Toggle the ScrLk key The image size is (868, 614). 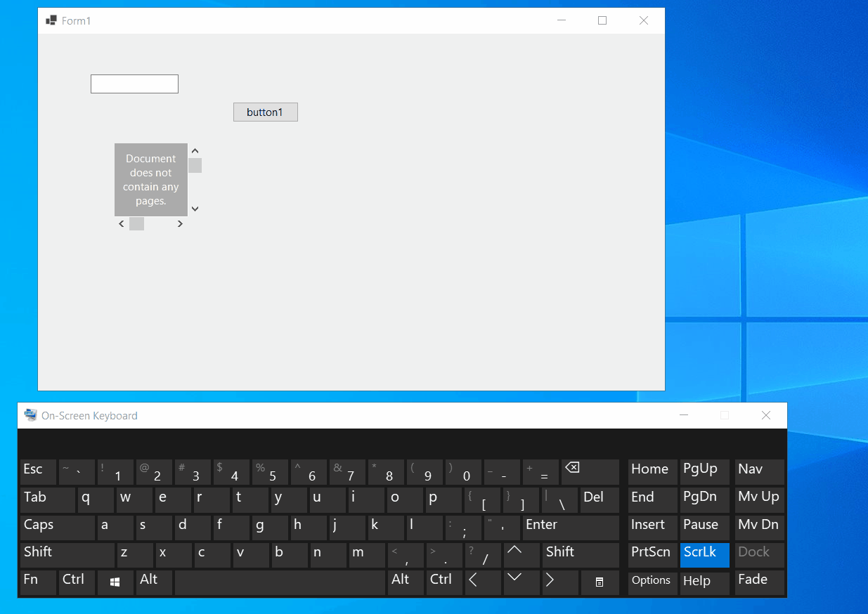705,555
